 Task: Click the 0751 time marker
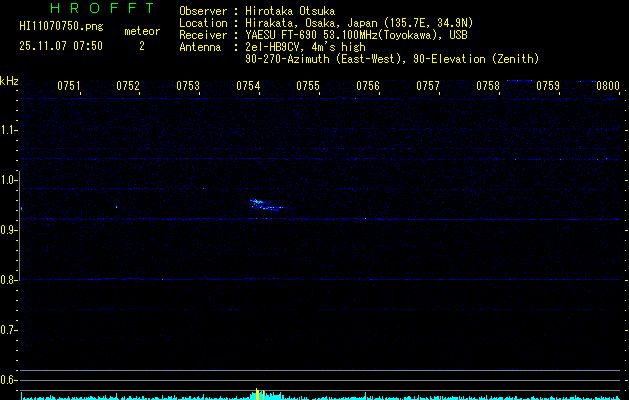69,86
